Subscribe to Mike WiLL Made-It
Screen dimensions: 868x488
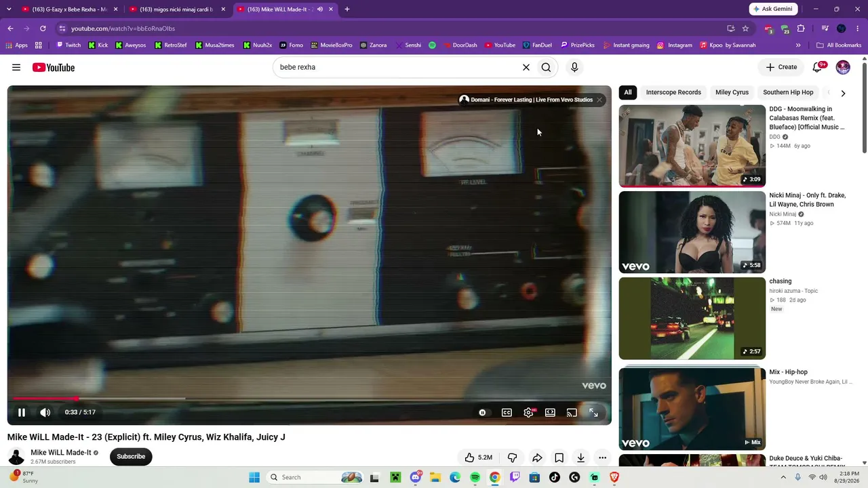[x=131, y=456]
